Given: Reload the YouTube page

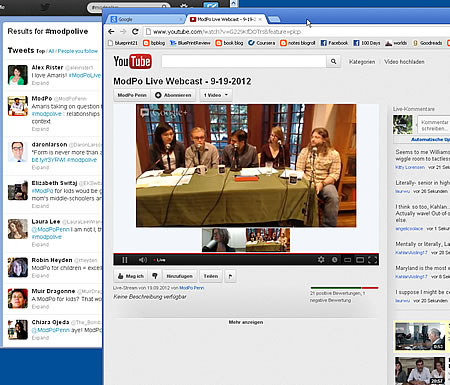Looking at the screenshot, I should (135, 32).
